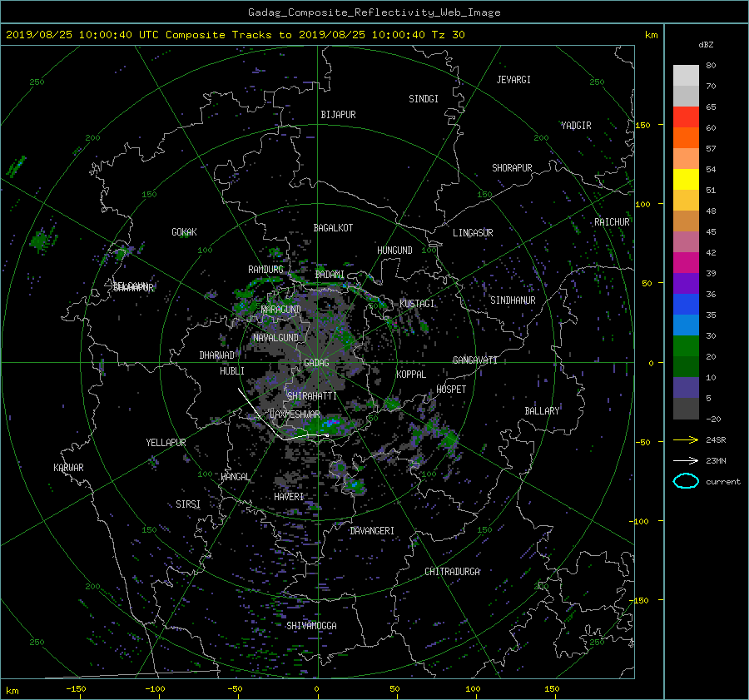Pick the purple 36–39 dBZ color band
Screen dimensions: 749x700
tap(686, 284)
